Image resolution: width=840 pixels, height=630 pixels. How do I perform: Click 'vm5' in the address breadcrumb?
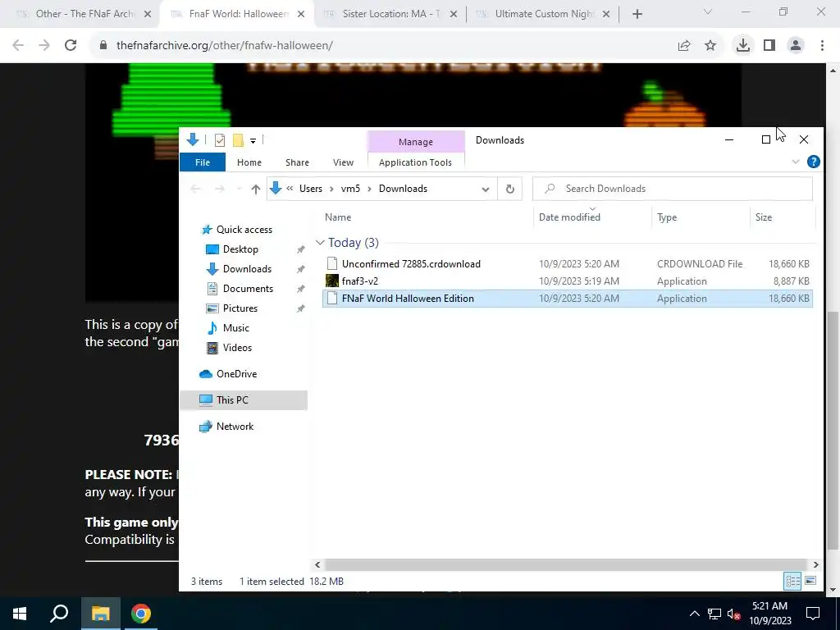point(350,189)
